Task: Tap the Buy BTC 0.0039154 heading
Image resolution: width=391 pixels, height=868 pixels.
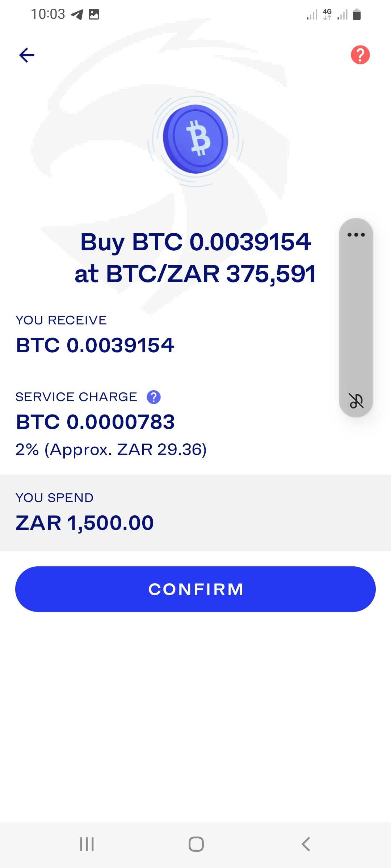Action: click(x=195, y=242)
